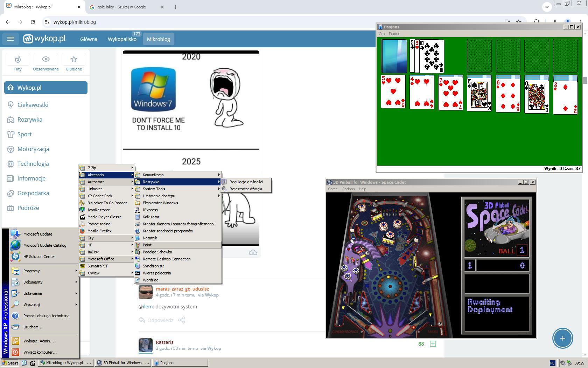The image size is (588, 368).
Task: Switch to Wykopalisko tab in header
Action: (122, 39)
